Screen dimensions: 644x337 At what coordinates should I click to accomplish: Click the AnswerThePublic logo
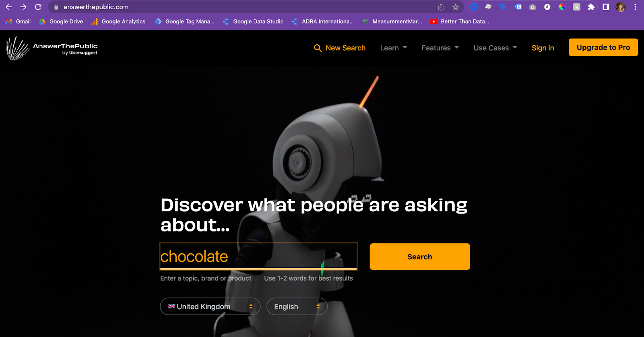(52, 48)
